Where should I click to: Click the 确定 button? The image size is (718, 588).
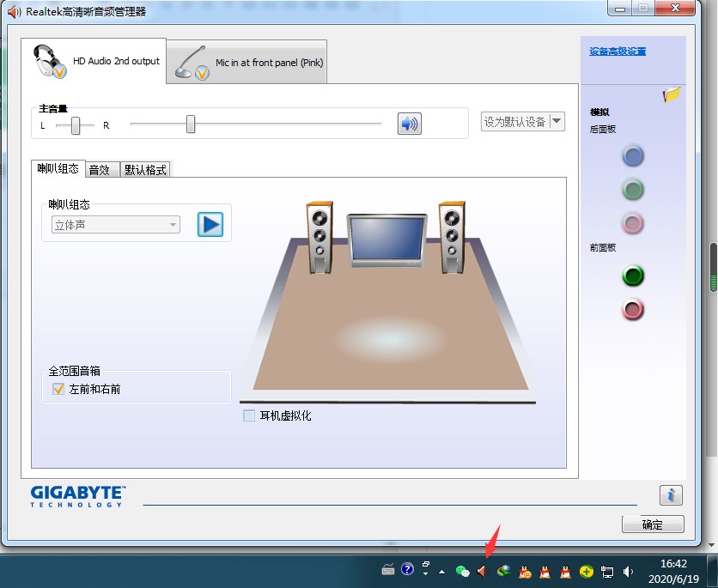[653, 524]
